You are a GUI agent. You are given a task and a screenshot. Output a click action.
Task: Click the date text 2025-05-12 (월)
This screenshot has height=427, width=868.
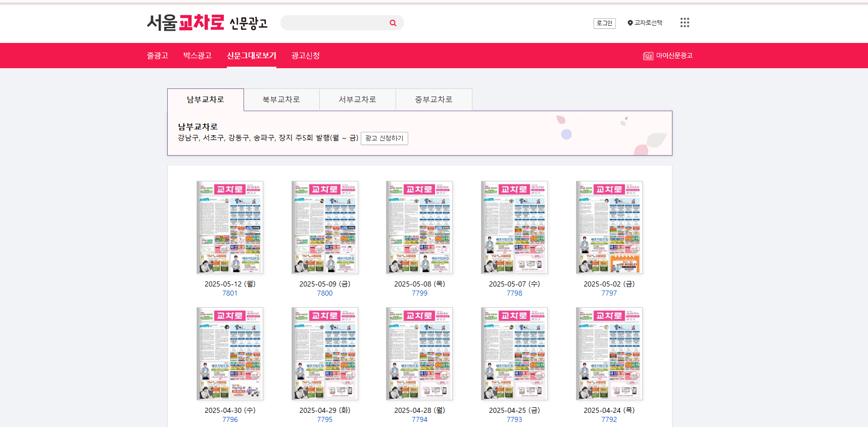(x=230, y=284)
